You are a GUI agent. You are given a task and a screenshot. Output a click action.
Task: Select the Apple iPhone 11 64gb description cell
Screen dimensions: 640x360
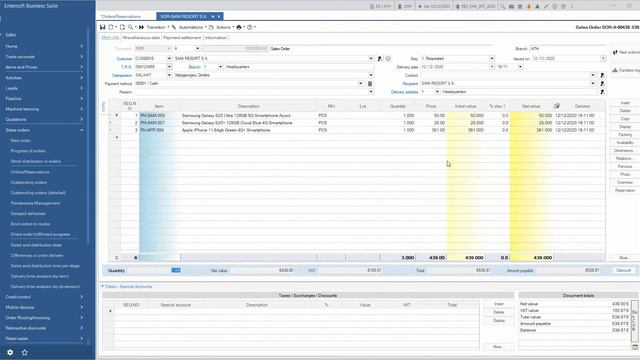[x=249, y=130]
